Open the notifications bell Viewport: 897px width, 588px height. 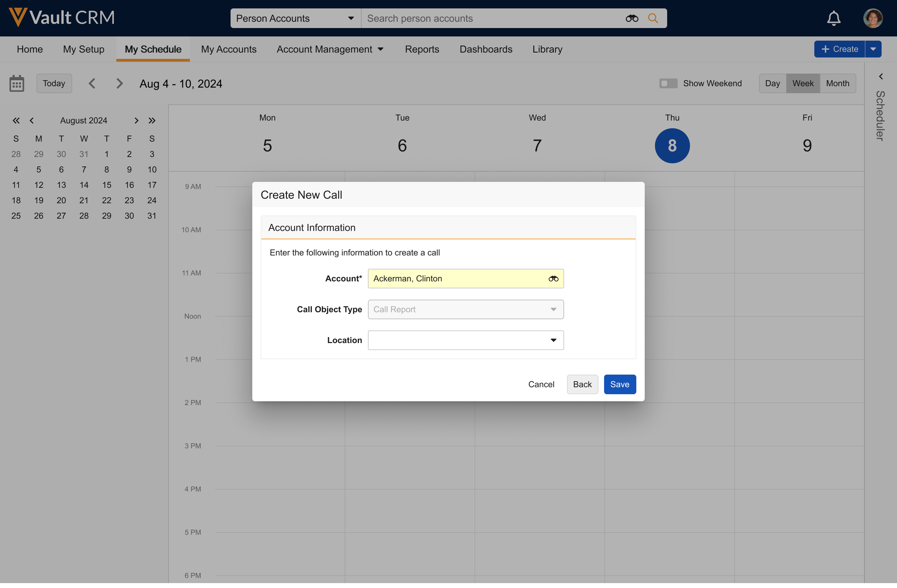(x=833, y=18)
